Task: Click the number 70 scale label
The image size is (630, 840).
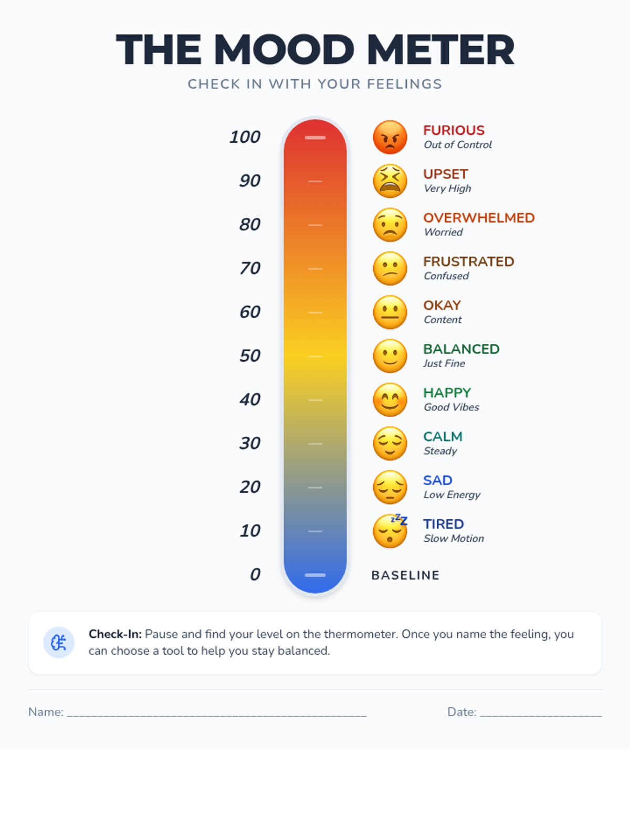Action: click(250, 268)
